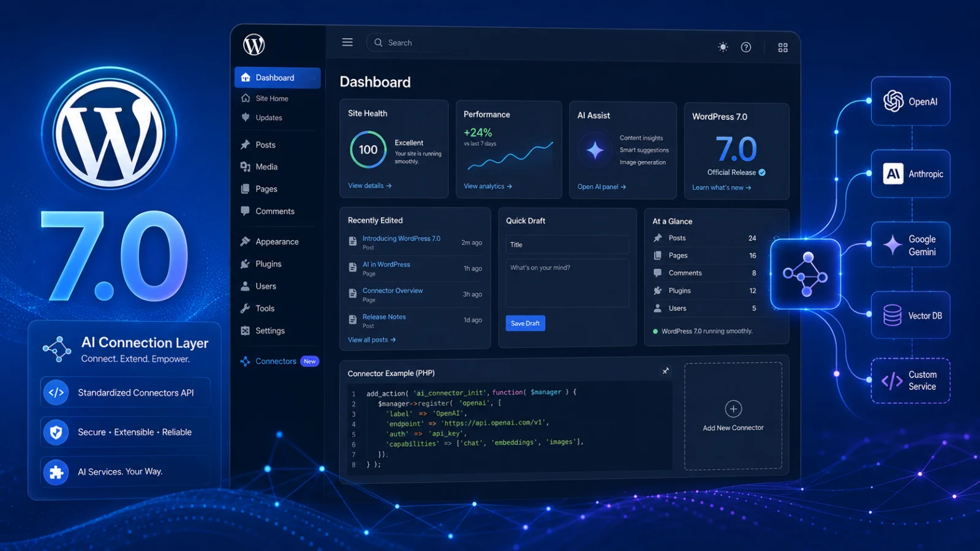Click the Plugins plug icon in sidebar

pos(246,264)
